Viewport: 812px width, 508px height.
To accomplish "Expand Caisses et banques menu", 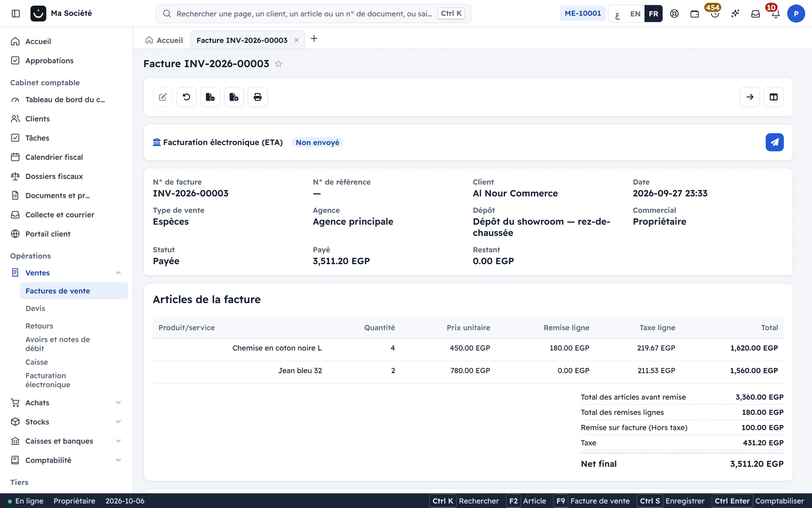I will pyautogui.click(x=118, y=441).
